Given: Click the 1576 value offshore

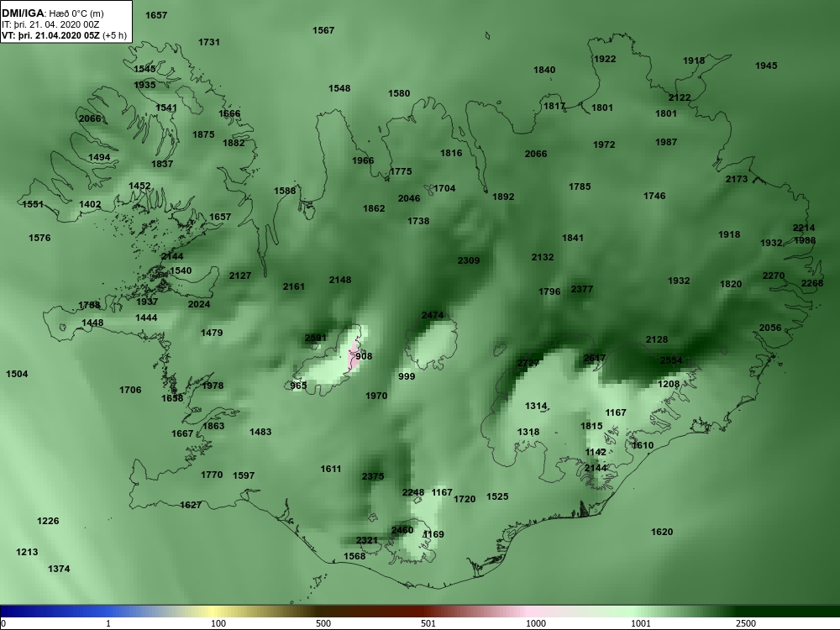Looking at the screenshot, I should click(x=39, y=238).
